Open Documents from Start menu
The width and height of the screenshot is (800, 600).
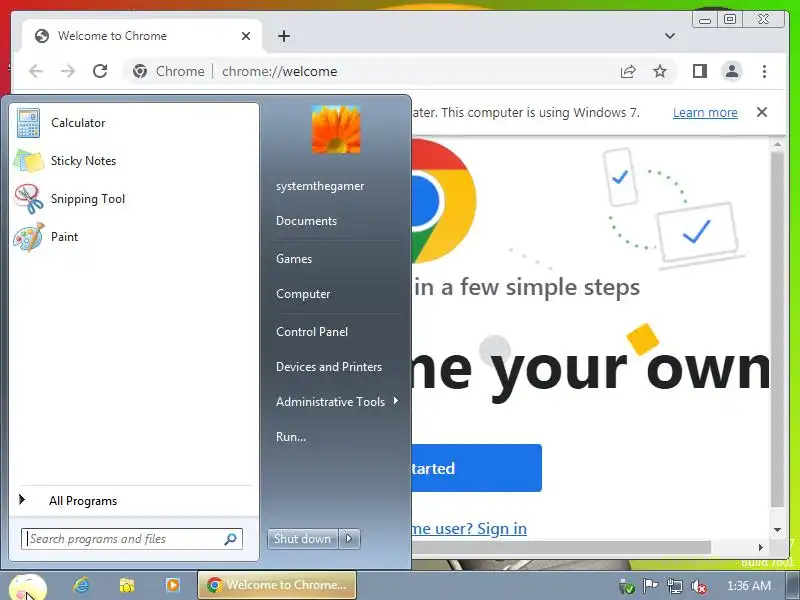306,221
